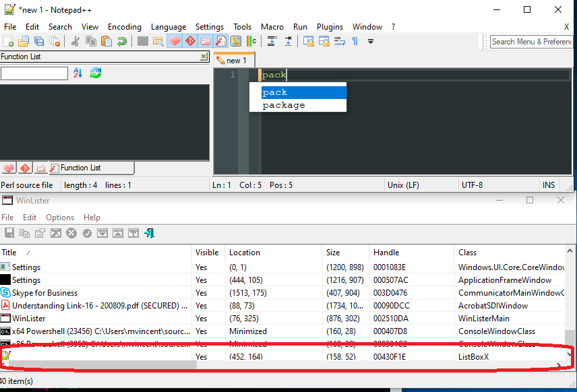Sort the list by the Handle column header
577x392 pixels.
pyautogui.click(x=387, y=253)
